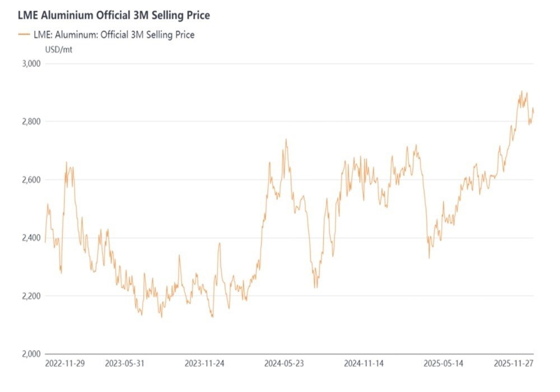Select the 2024-11-14 date label
This screenshot has height=392, width=560.
pyautogui.click(x=364, y=363)
